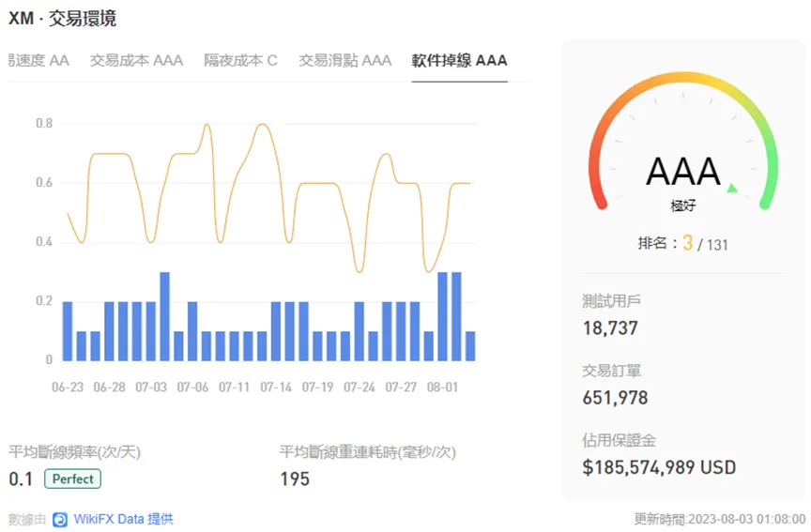Click the / 131 ranking total
The height and width of the screenshot is (532, 811).
point(712,245)
